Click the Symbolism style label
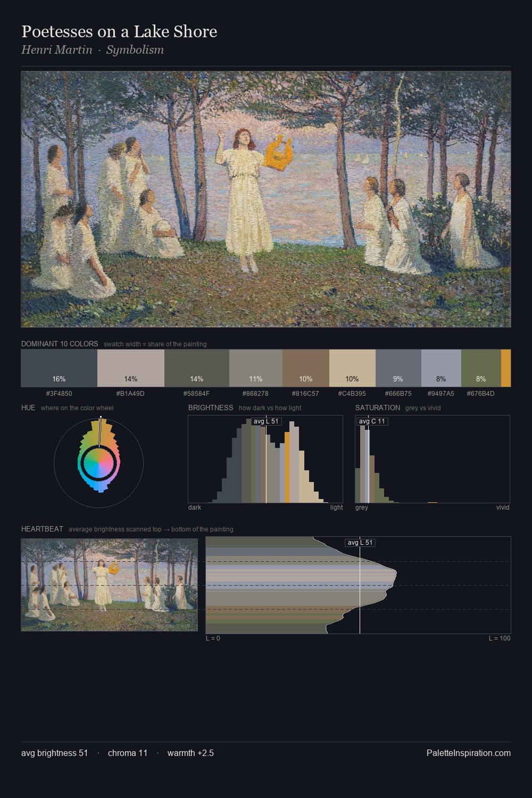Viewport: 532px width, 798px height. point(135,50)
